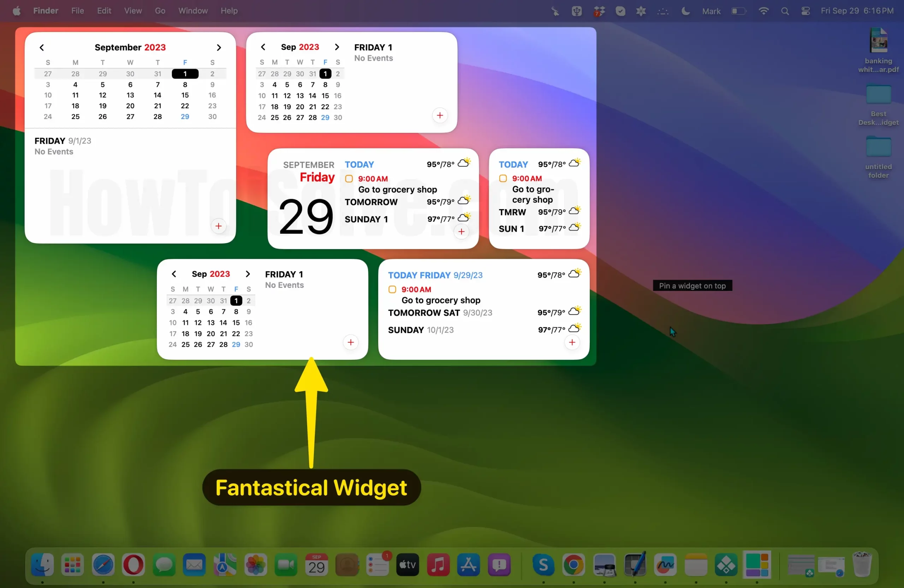
Task: Open Help menu
Action: (x=229, y=11)
